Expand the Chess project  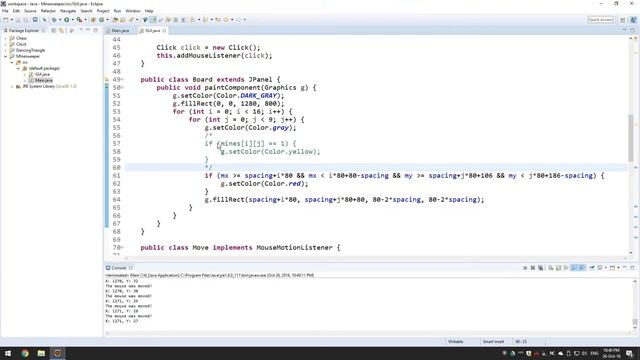(6, 38)
